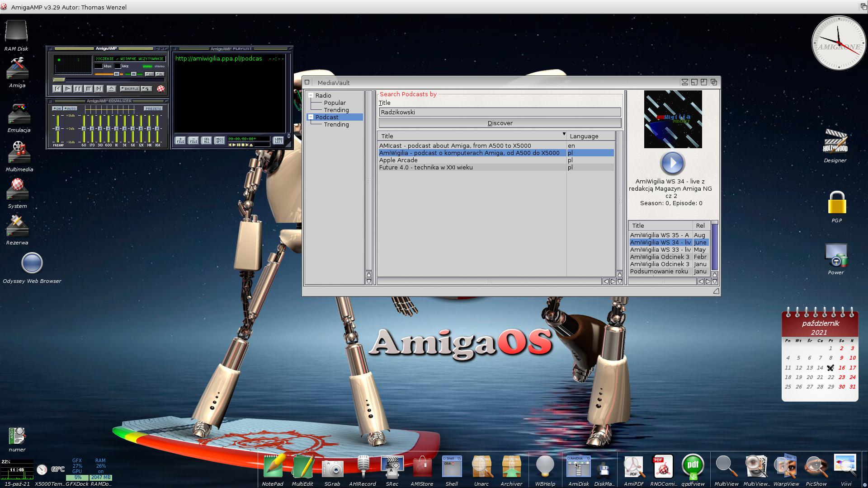Screen dimensions: 868x488
Task: Select the Apple Arcade podcast row
Action: coord(496,160)
